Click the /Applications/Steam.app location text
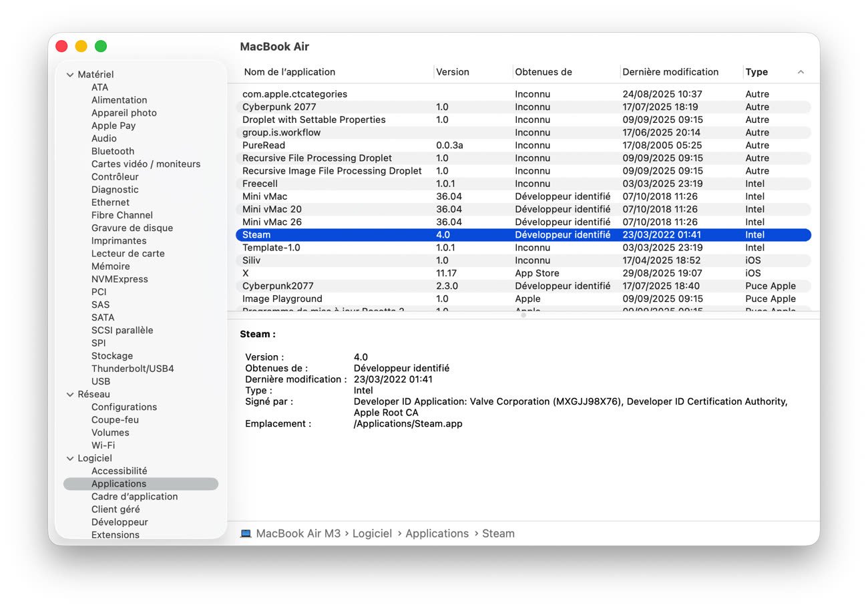The width and height of the screenshot is (868, 609). 408,423
